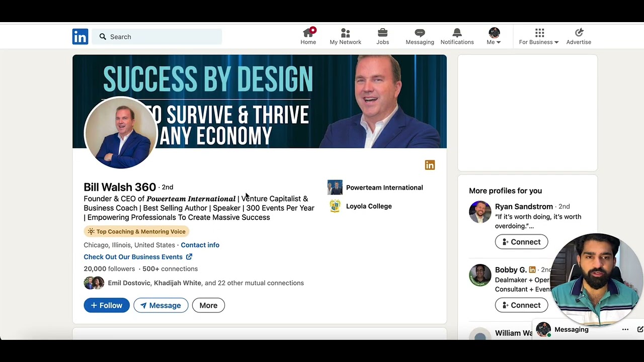Click the compose new message icon

coord(640,330)
